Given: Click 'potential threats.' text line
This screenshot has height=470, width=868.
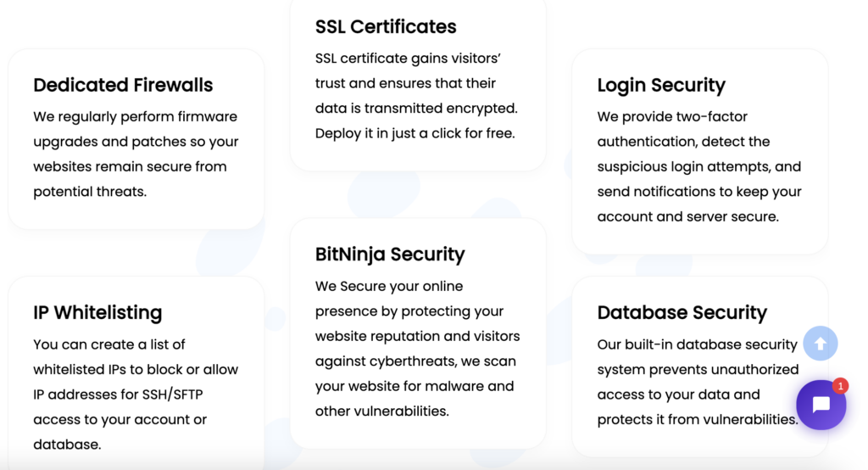Looking at the screenshot, I should (90, 192).
